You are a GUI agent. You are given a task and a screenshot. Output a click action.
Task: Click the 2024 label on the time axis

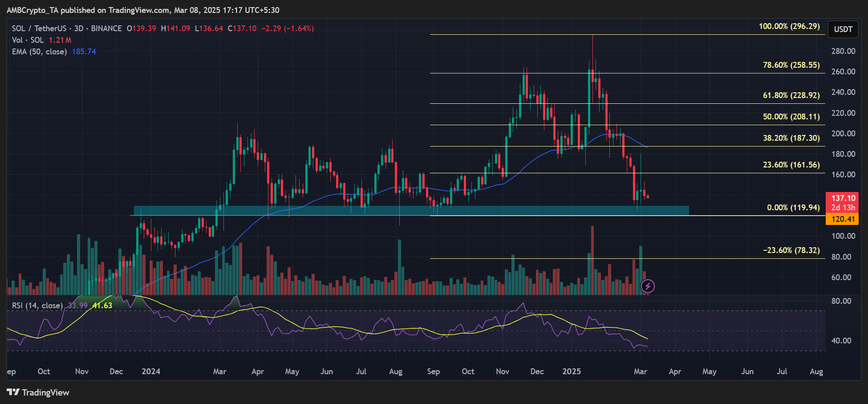tap(151, 371)
